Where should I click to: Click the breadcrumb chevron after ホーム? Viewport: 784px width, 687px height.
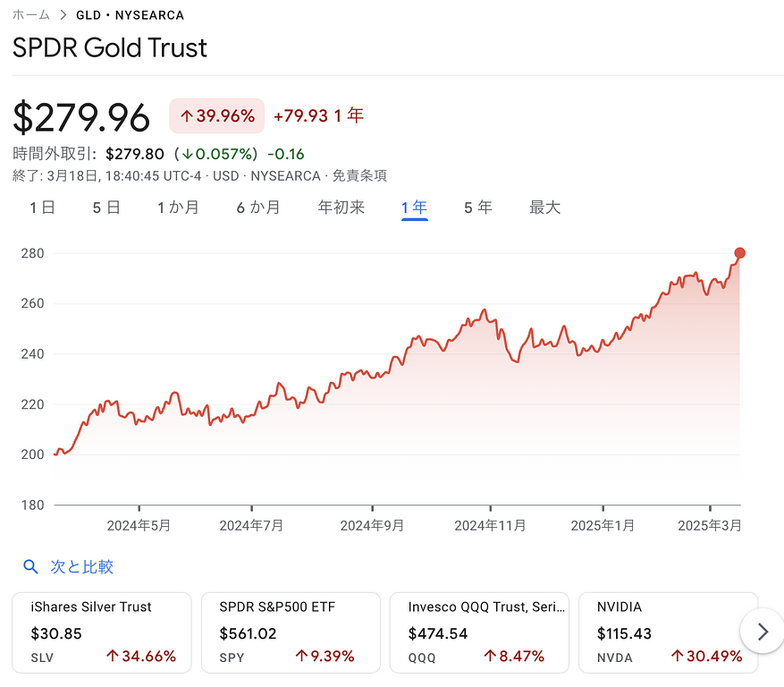tap(63, 15)
